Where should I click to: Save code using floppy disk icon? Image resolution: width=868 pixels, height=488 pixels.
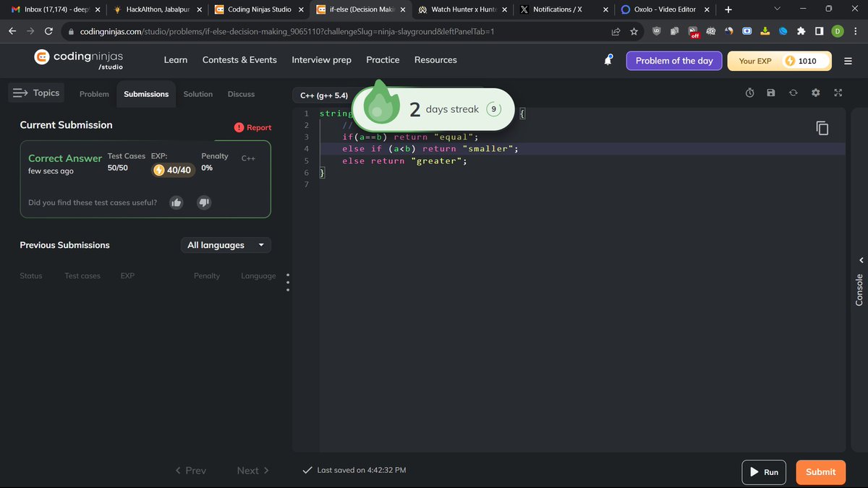tap(771, 93)
